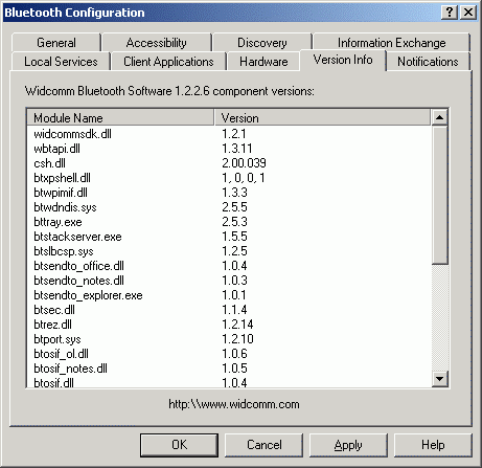Viewport: 482px width, 468px height.
Task: Select the btstackserver.exe list entry
Action: [229, 237]
